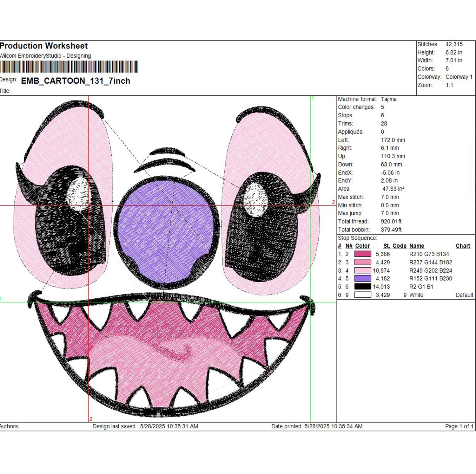The width and height of the screenshot is (476, 474).
Task: Click the pink R237 G144 B182 swatch
Action: (x=363, y=262)
